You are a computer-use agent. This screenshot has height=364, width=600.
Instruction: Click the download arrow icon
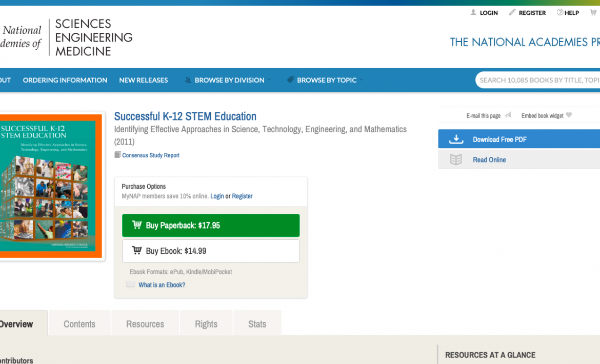click(x=456, y=139)
